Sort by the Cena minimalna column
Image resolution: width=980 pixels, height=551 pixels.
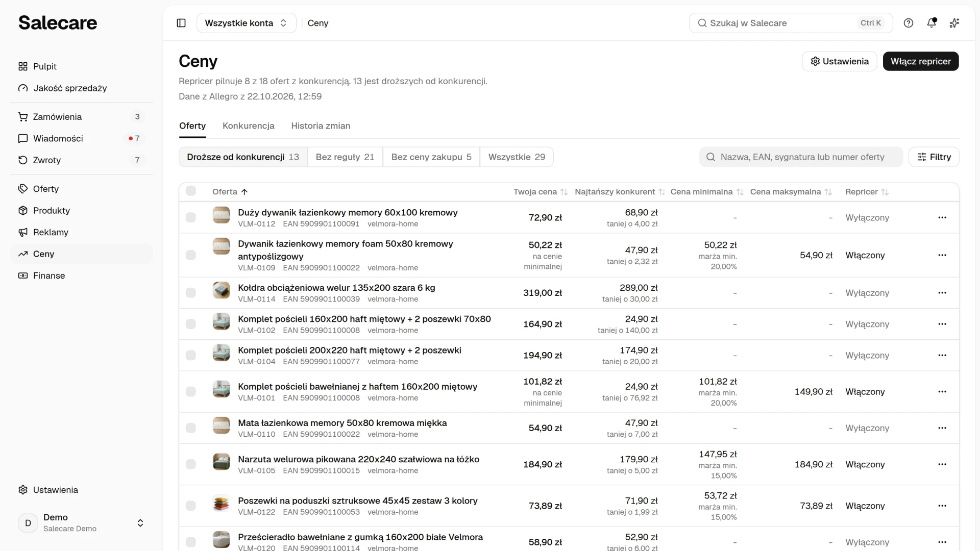point(707,192)
